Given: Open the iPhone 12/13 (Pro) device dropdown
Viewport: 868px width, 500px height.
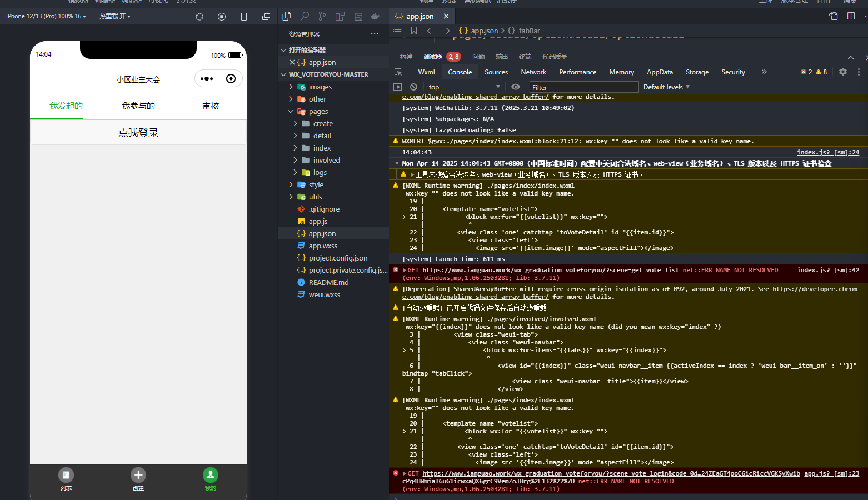Looking at the screenshot, I should coord(46,16).
